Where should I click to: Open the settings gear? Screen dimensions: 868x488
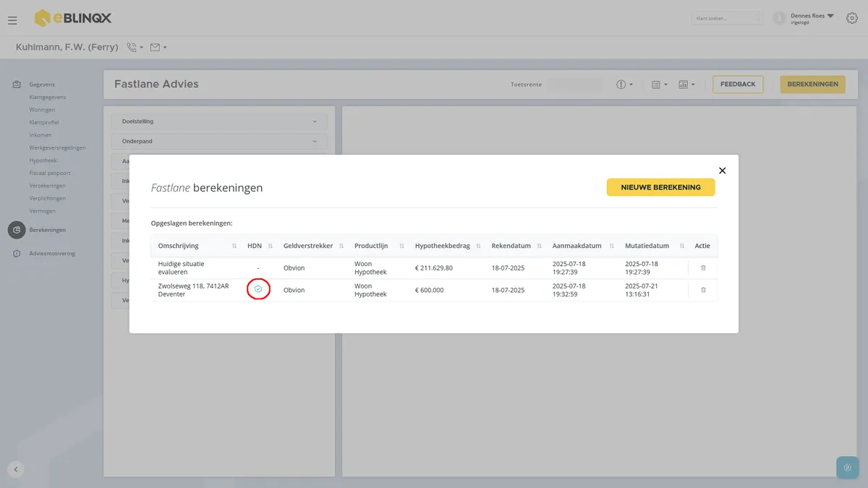[852, 18]
